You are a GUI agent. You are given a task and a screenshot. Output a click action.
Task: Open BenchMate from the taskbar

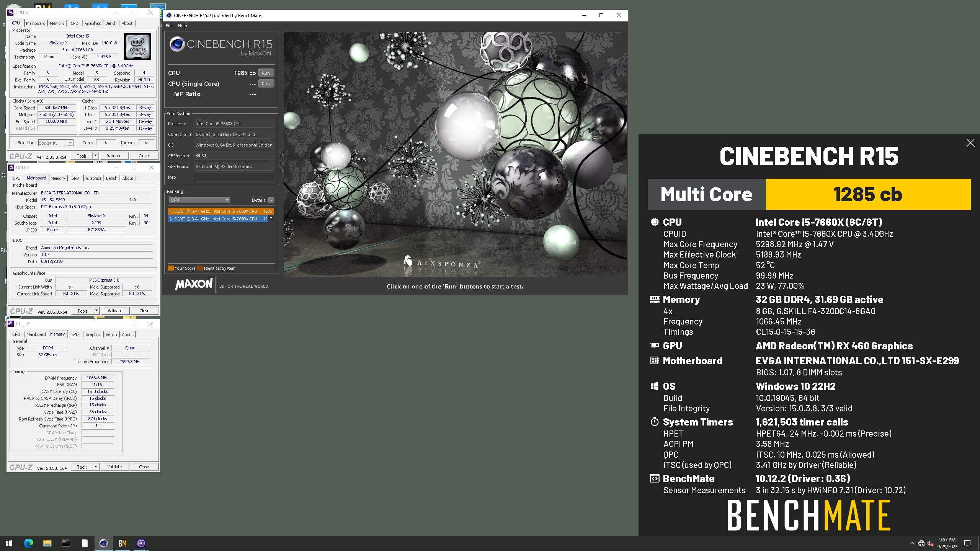coord(122,543)
